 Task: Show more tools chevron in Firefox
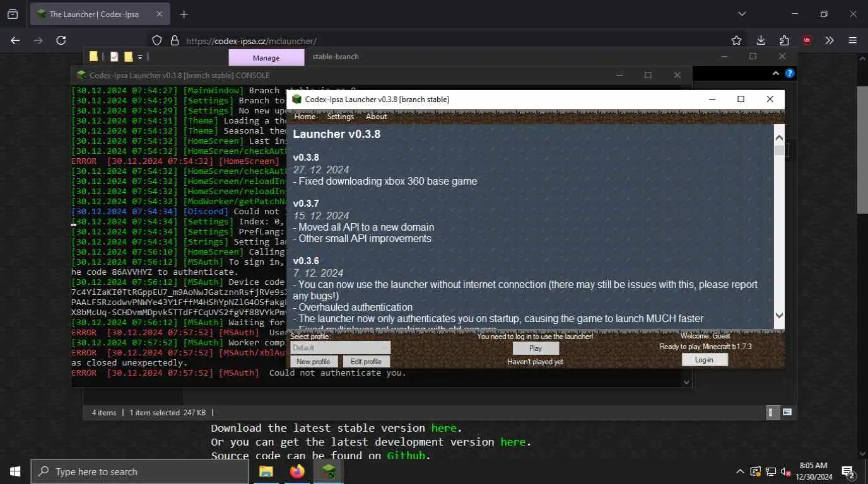pyautogui.click(x=830, y=40)
